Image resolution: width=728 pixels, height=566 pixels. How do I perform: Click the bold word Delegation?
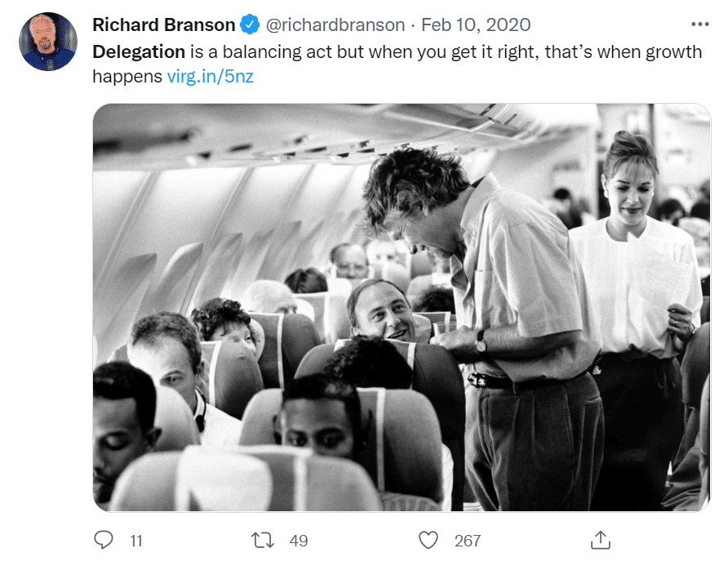(139, 52)
